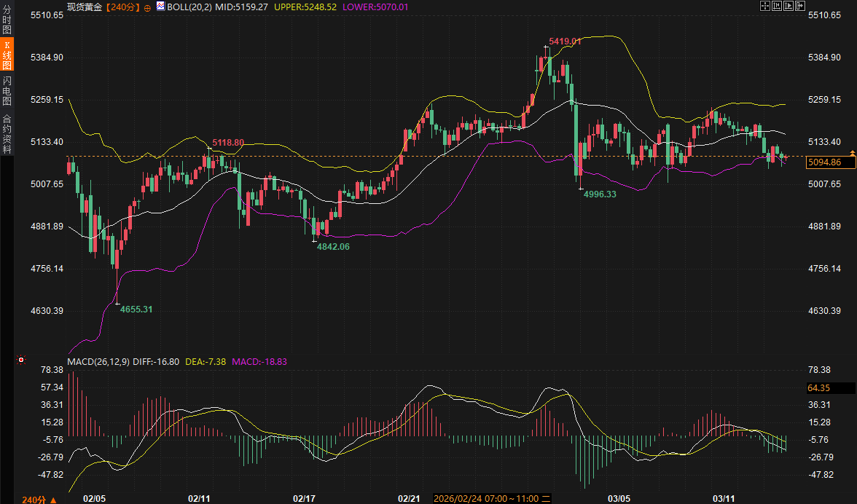Click the 现货黄金 instrument name
Screen dimensions: 857x504
click(x=85, y=7)
